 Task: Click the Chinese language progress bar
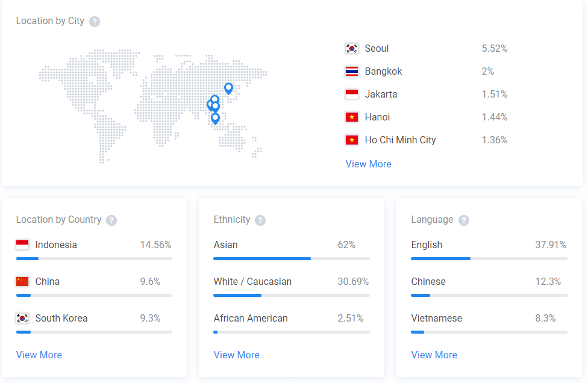pos(489,295)
